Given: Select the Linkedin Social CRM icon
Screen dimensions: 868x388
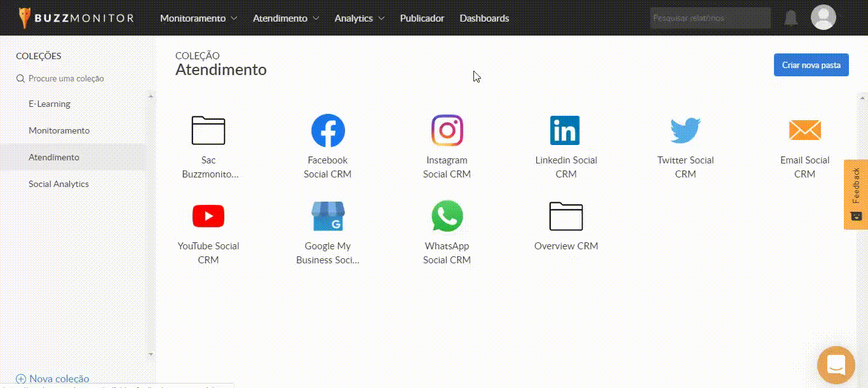Looking at the screenshot, I should pyautogui.click(x=566, y=131).
